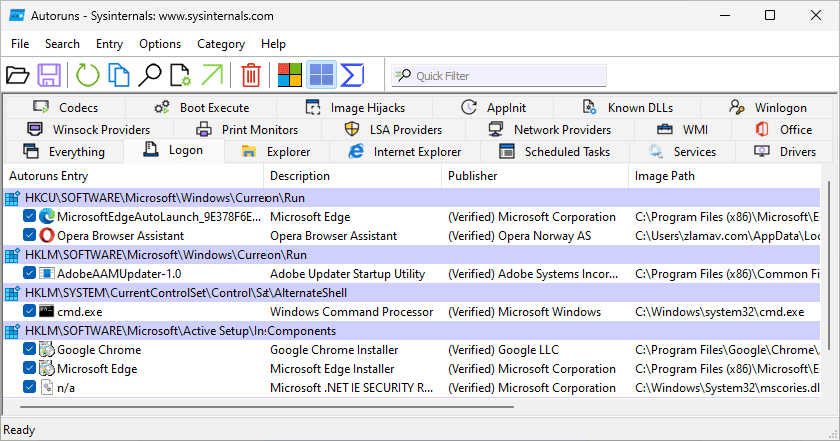Open the Boot Execute tab
Screen dimensions: 840x441
click(201, 108)
